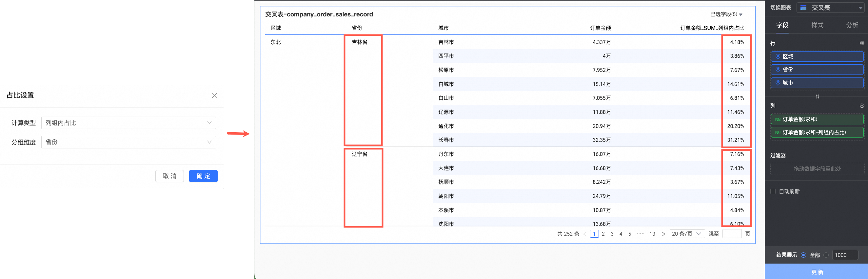This screenshot has width=868, height=279.
Task: Go to previous page arrow
Action: coord(584,234)
